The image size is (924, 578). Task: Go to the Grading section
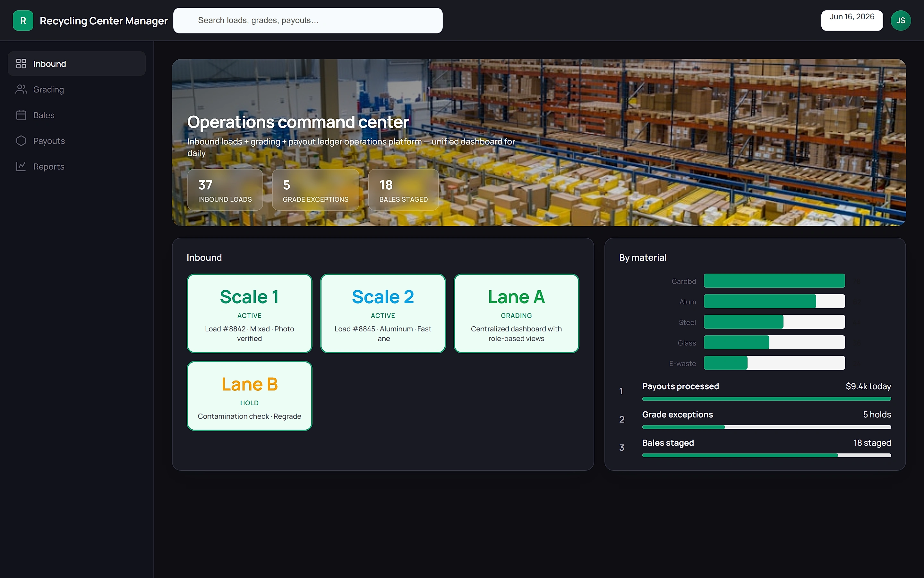(x=76, y=89)
